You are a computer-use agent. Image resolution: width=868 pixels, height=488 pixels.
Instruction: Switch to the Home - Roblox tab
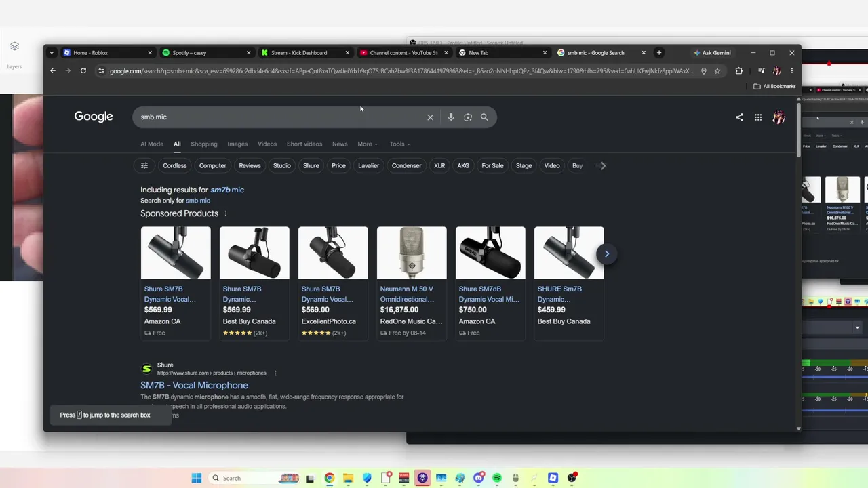pos(108,52)
